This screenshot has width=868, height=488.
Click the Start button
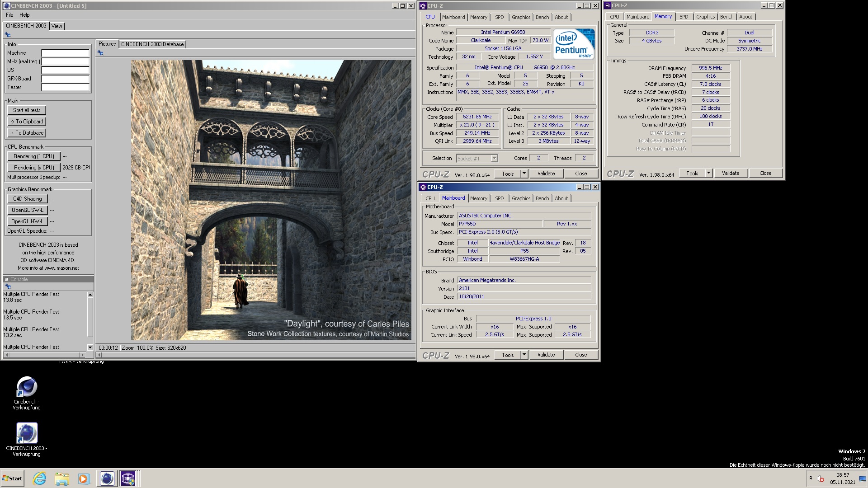coord(12,479)
